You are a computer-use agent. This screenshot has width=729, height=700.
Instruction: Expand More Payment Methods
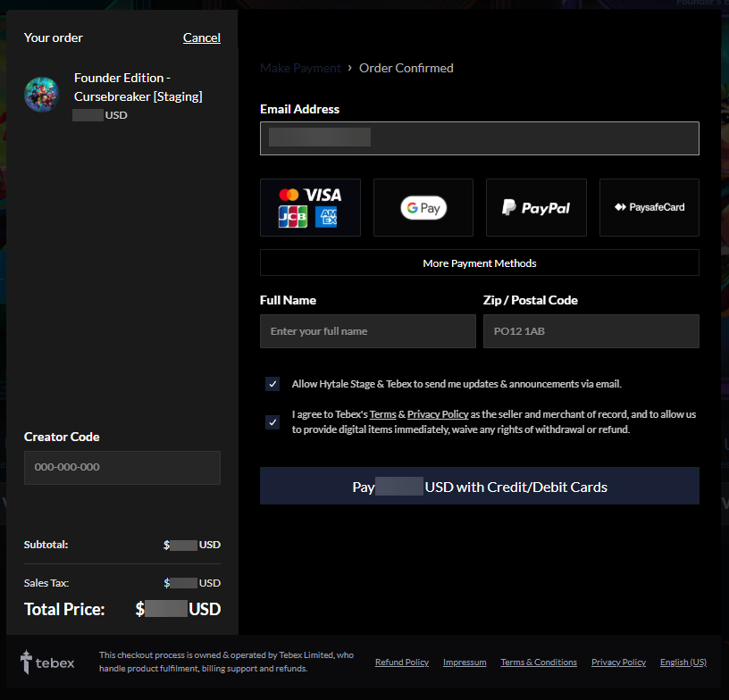coord(479,263)
